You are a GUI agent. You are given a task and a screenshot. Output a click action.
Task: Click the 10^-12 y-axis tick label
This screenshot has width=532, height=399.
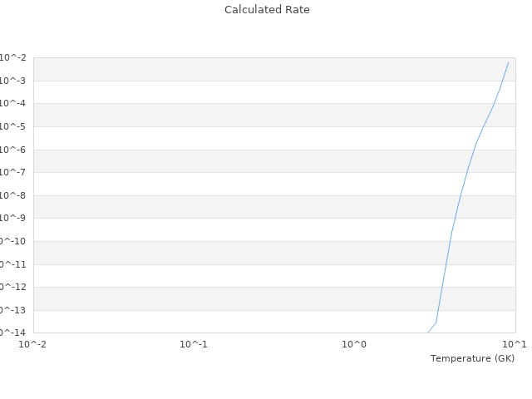(12, 287)
